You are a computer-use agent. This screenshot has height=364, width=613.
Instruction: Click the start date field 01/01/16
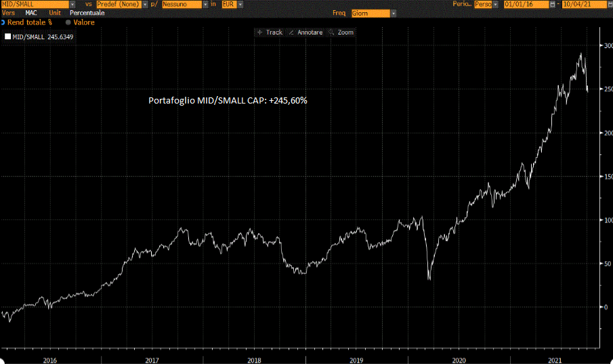coord(525,4)
